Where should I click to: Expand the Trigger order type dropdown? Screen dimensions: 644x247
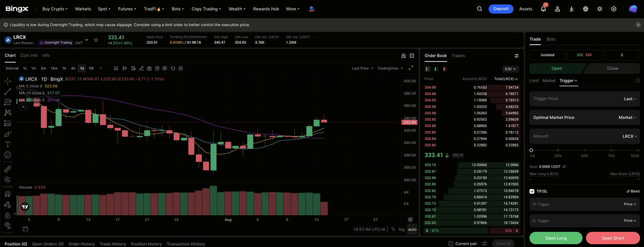click(568, 80)
